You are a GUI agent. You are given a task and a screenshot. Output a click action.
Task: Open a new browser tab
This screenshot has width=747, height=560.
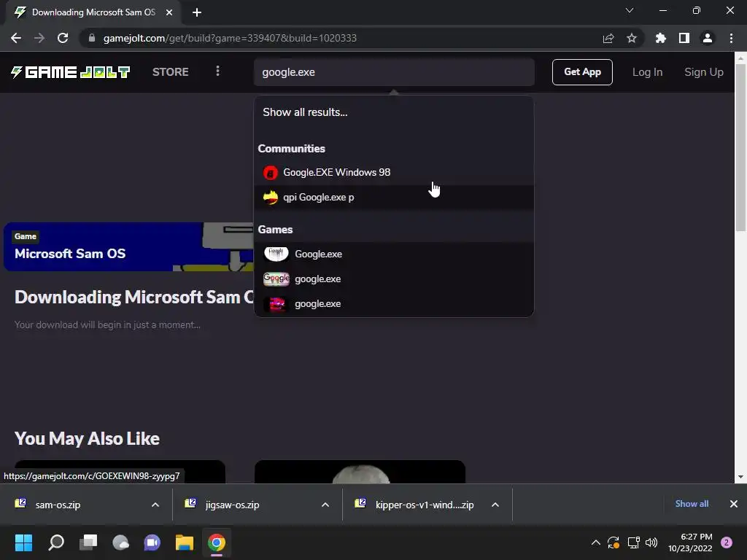pyautogui.click(x=197, y=12)
